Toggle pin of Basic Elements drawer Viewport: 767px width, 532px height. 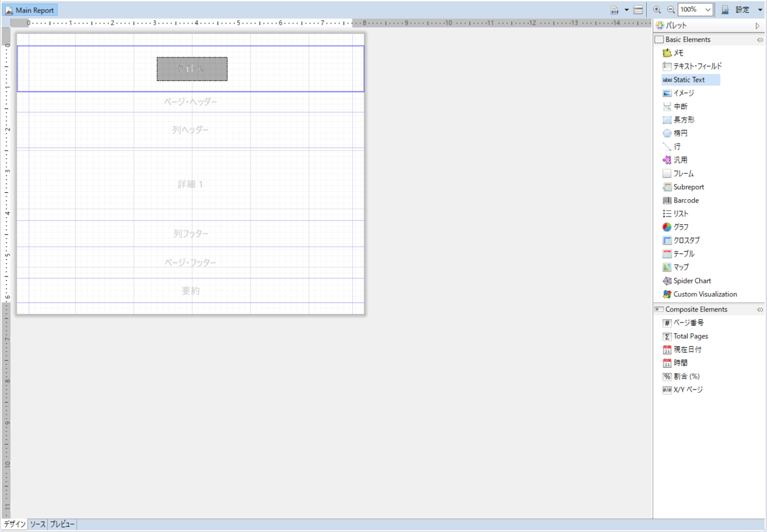point(760,40)
